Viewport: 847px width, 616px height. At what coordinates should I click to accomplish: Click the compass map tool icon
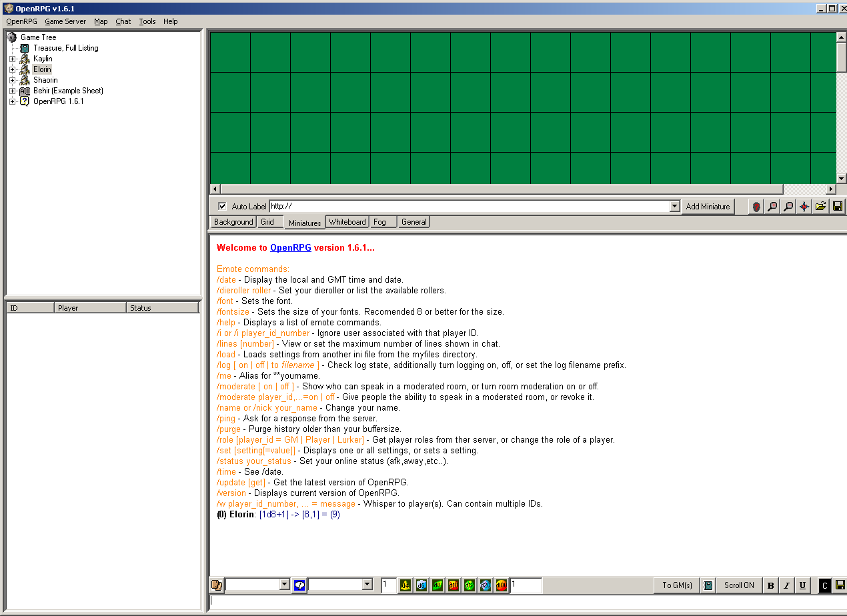804,207
